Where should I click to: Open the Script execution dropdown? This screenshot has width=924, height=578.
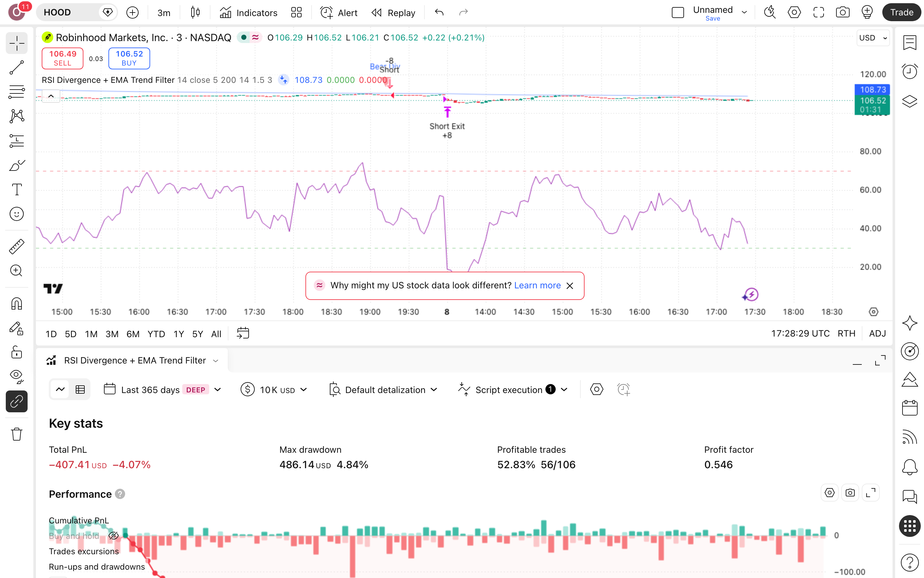click(x=512, y=390)
